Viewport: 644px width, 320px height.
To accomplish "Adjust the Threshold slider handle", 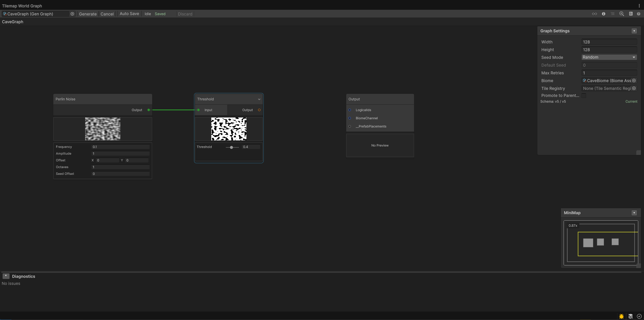I will click(x=231, y=147).
